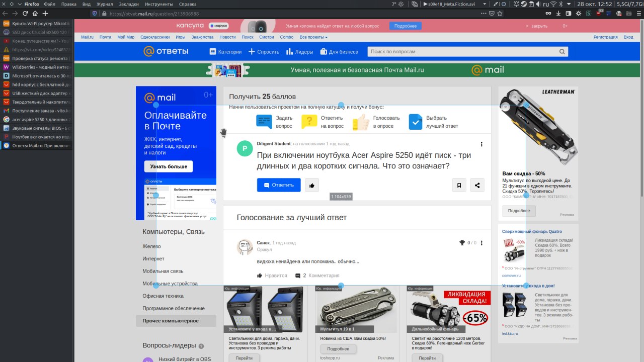The image size is (644, 362).
Task: Select the Железо category in sidebar
Action: (x=151, y=246)
